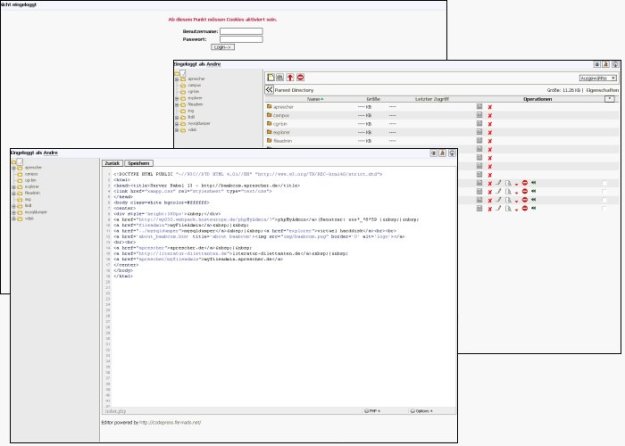Open the Ausgewählte dropdown in the file manager
Image resolution: width=625 pixels, height=446 pixels.
click(597, 78)
